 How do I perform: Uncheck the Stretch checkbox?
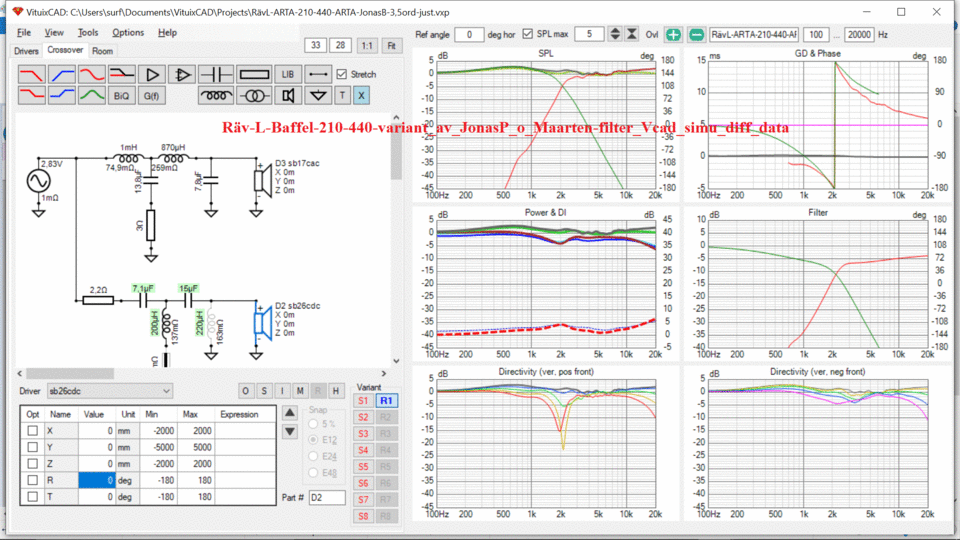342,74
